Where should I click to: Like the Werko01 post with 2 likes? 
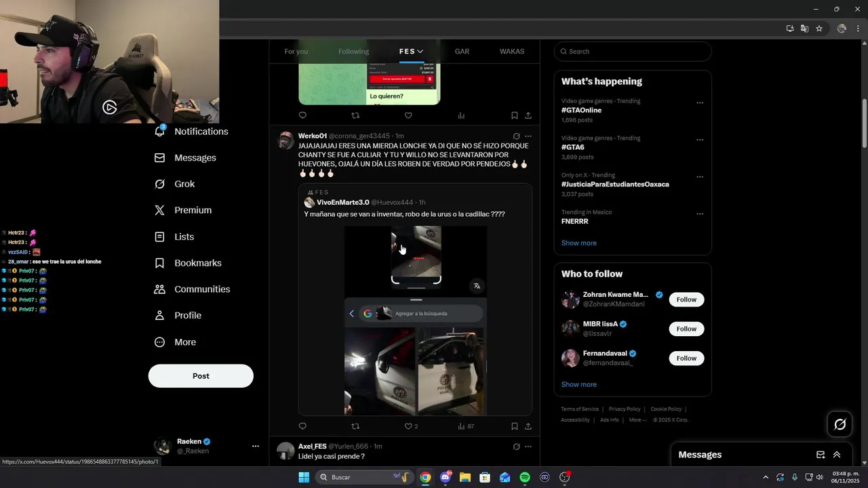click(x=408, y=426)
